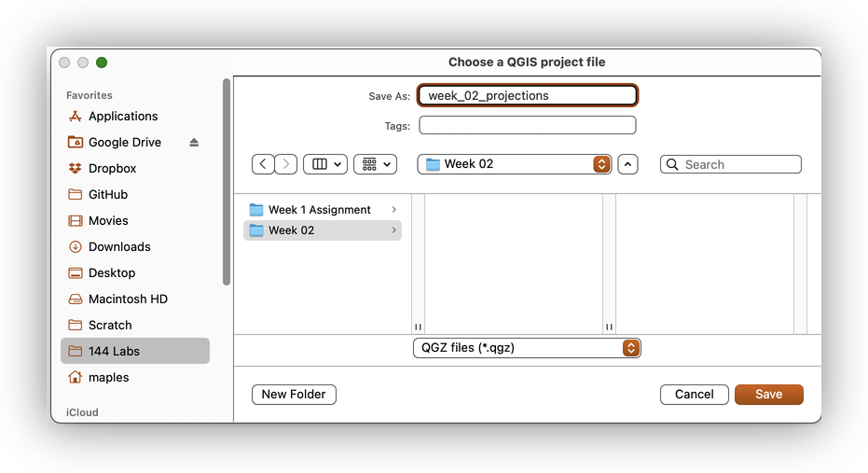The height and width of the screenshot is (473, 868).
Task: Click in the Tags input field
Action: click(x=527, y=125)
